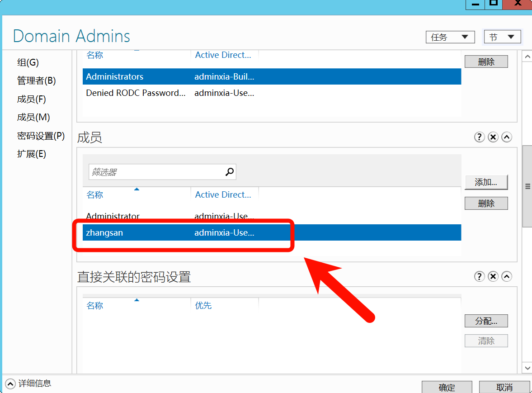532x393 pixels.
Task: Select 扩展(E) in the left navigation
Action: coord(32,154)
